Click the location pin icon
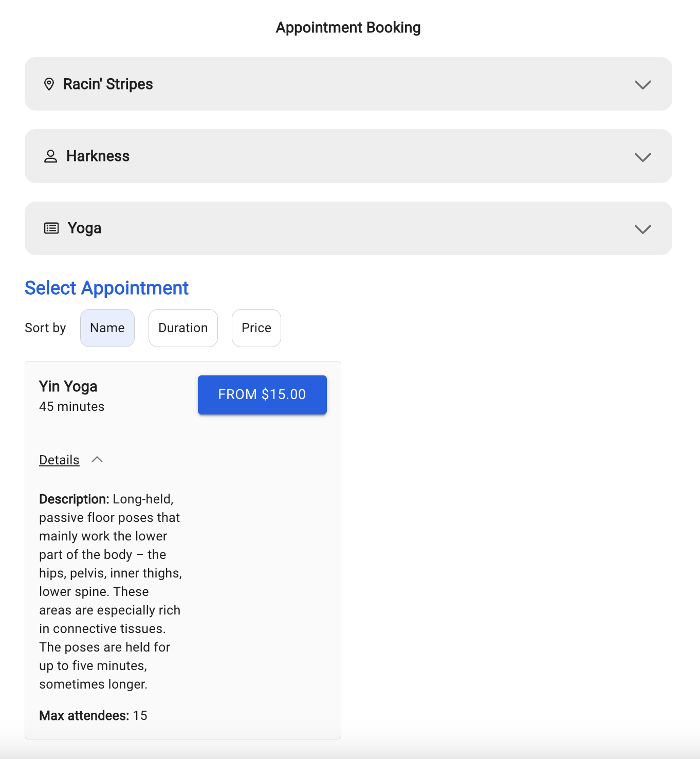Viewport: 700px width, 759px height. (49, 84)
